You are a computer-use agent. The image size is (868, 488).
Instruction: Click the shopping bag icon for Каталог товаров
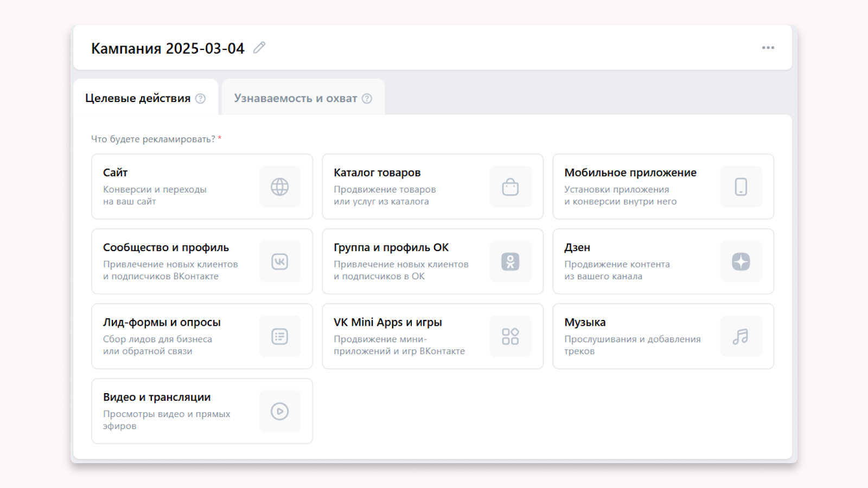point(510,187)
